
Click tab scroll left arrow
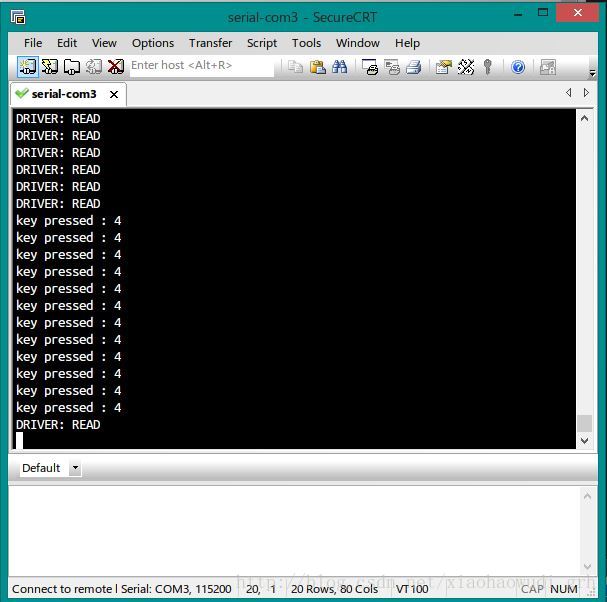568,93
